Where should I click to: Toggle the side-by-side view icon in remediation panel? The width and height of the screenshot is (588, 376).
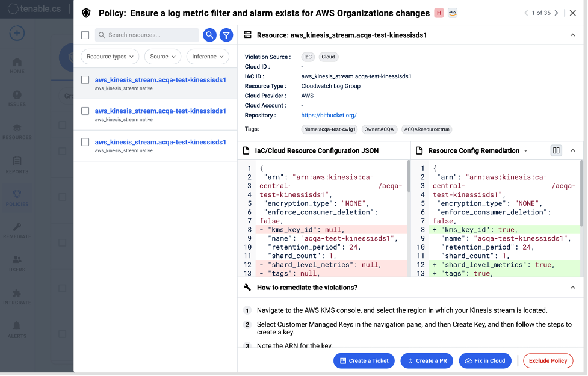point(556,150)
